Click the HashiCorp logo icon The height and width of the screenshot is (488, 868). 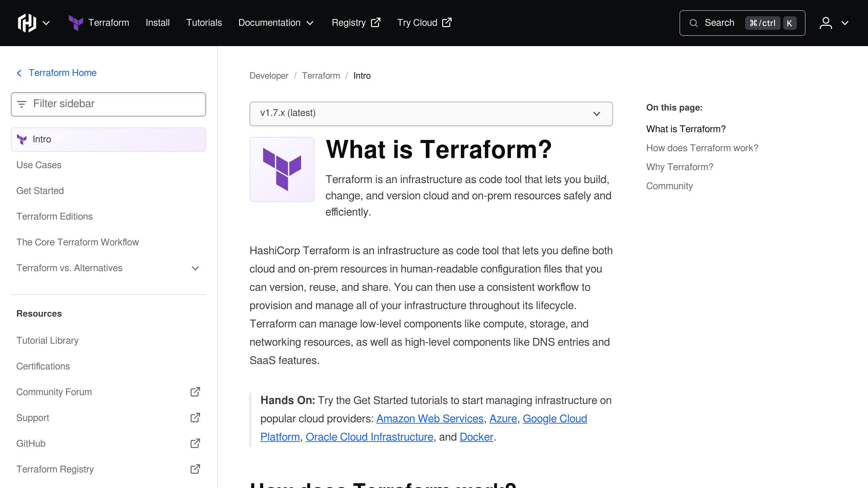(27, 23)
